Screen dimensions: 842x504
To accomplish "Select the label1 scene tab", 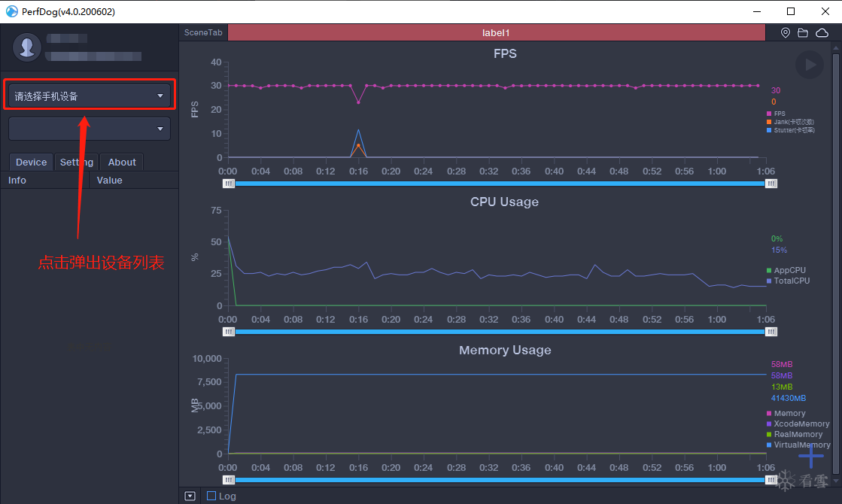I will (x=496, y=33).
